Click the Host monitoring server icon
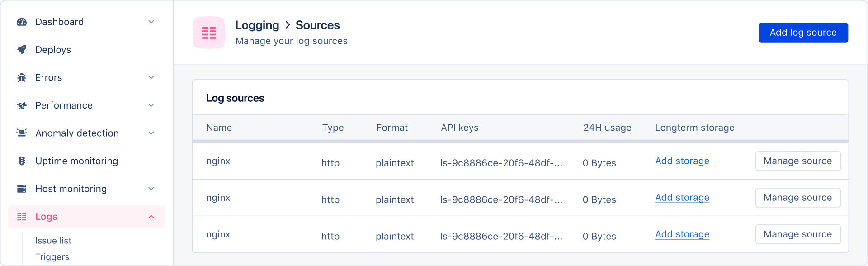868x266 pixels. point(22,189)
